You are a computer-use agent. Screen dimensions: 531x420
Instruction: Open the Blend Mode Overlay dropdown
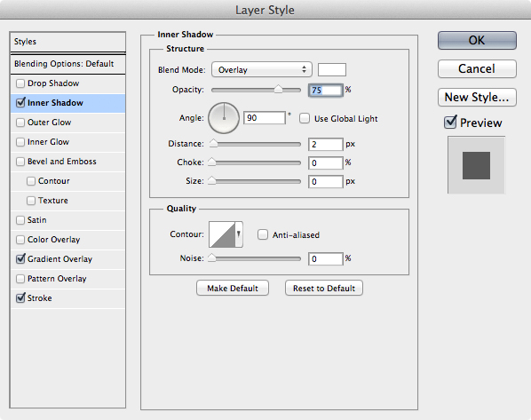261,70
